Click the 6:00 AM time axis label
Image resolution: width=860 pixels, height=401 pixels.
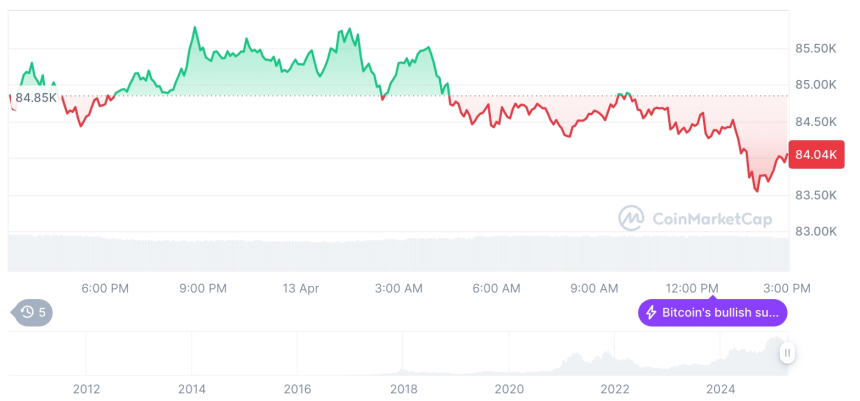point(496,288)
